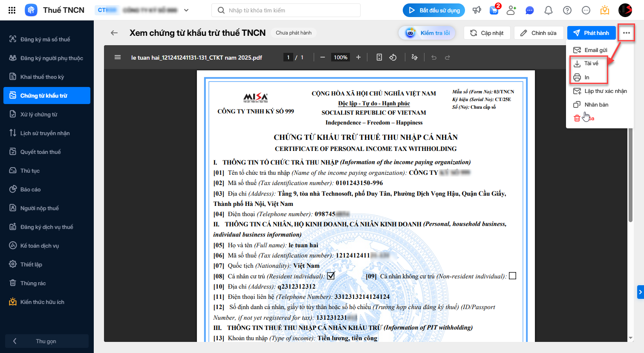Open Thủ tục in sidebar

(x=47, y=171)
